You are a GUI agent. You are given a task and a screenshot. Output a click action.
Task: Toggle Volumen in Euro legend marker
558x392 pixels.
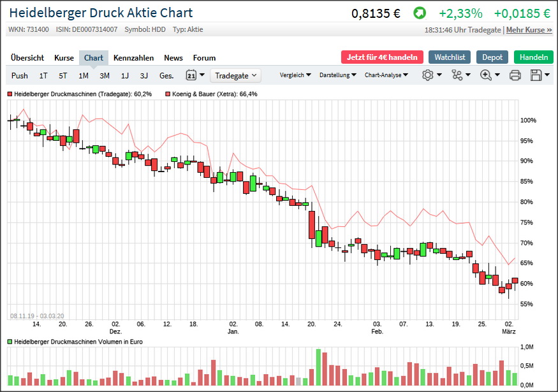(x=10, y=342)
